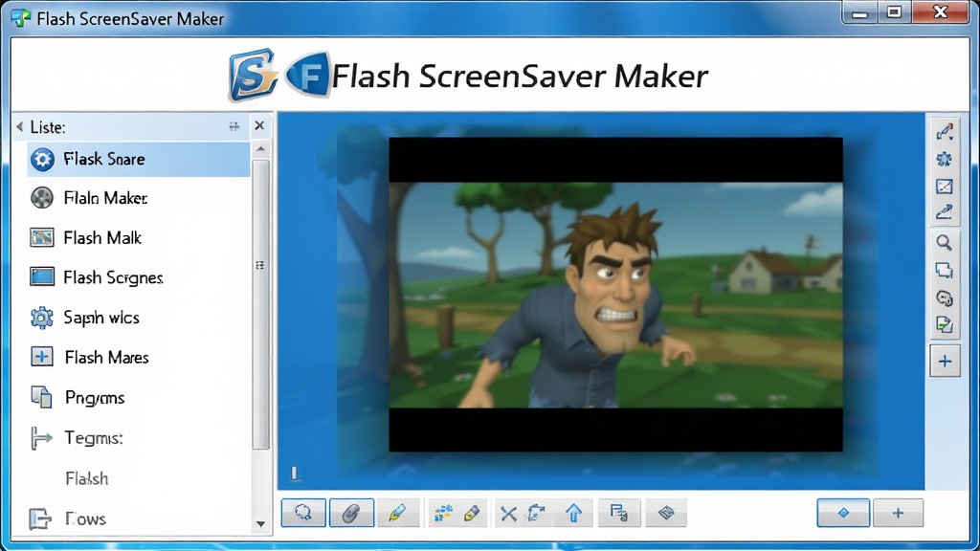Click the resize box icon in right toolbar

point(945,187)
